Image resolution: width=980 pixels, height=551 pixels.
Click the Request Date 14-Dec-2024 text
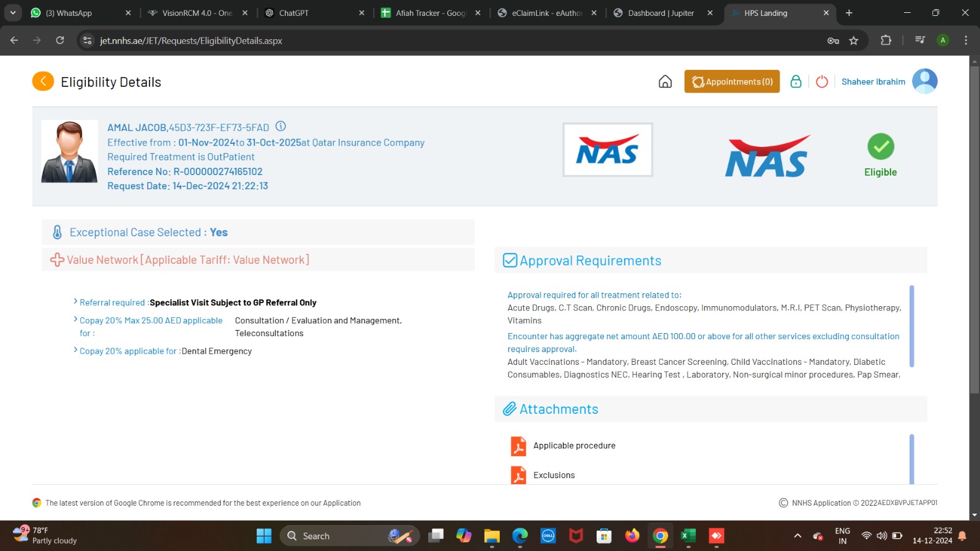[188, 186]
